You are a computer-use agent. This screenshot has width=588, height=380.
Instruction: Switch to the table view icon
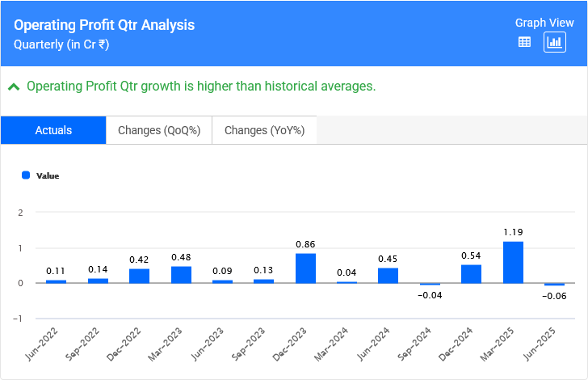tap(524, 43)
